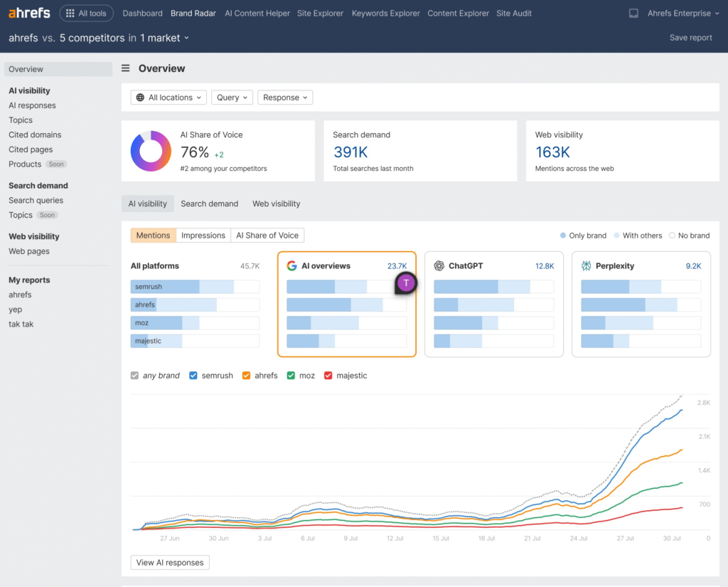Select the Impressions metric tab
The width and height of the screenshot is (728, 587).
coord(203,236)
